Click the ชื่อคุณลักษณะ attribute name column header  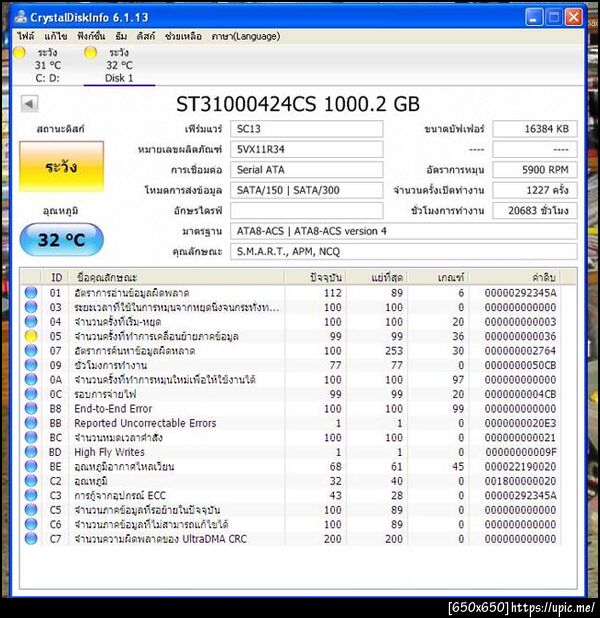point(176,277)
